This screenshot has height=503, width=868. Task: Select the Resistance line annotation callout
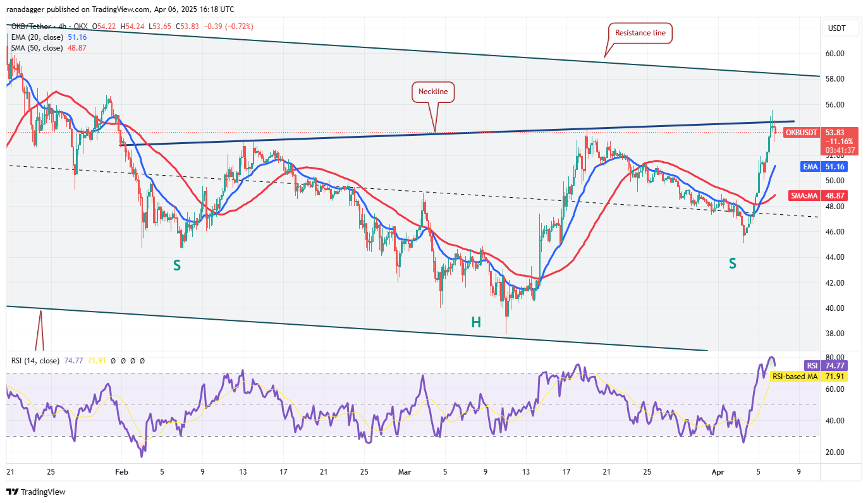click(640, 33)
